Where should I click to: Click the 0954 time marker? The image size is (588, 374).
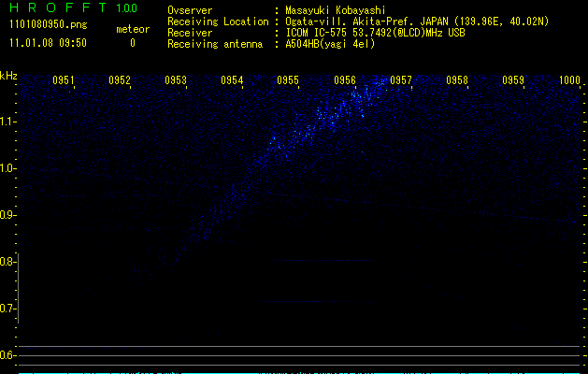pos(232,80)
